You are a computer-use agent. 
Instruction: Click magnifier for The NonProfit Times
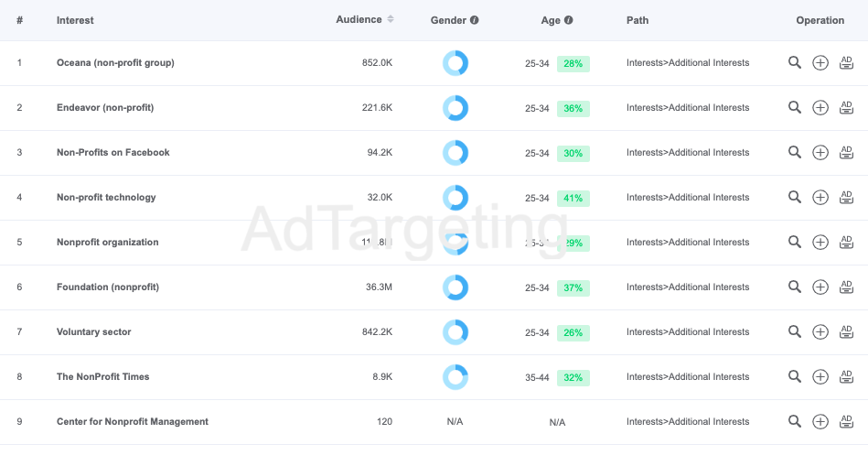point(795,377)
